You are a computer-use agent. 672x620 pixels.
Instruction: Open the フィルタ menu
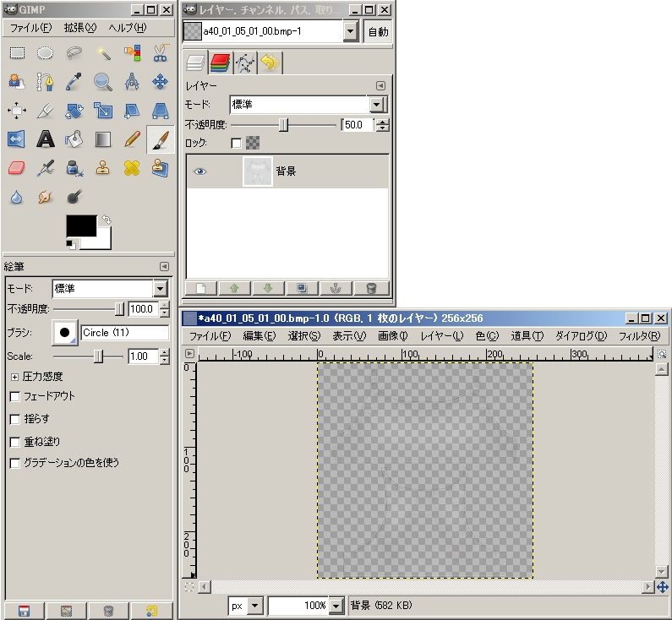click(x=638, y=335)
